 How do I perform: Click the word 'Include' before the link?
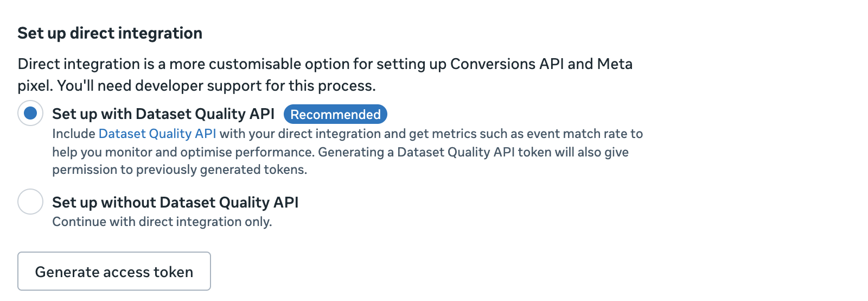point(74,134)
